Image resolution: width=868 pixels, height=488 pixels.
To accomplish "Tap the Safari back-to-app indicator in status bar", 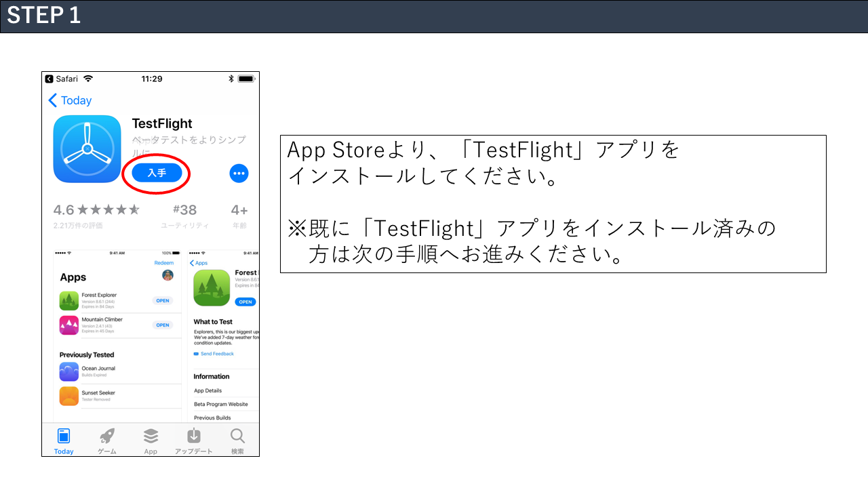I will tap(62, 79).
